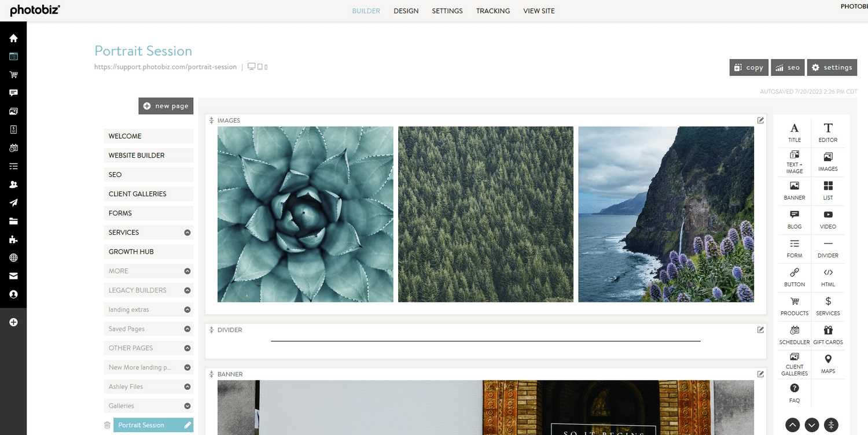Add a Gift Cards block
868x435 pixels.
(828, 336)
